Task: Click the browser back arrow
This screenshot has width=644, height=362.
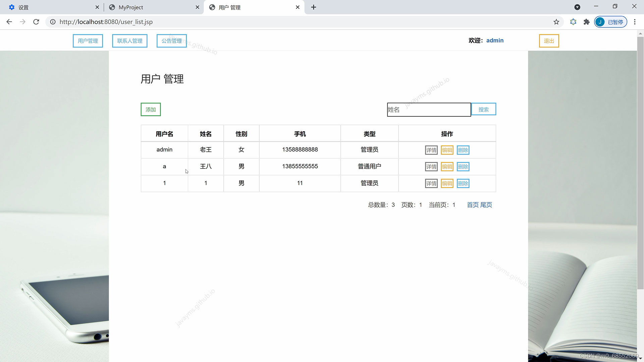Action: [9, 22]
